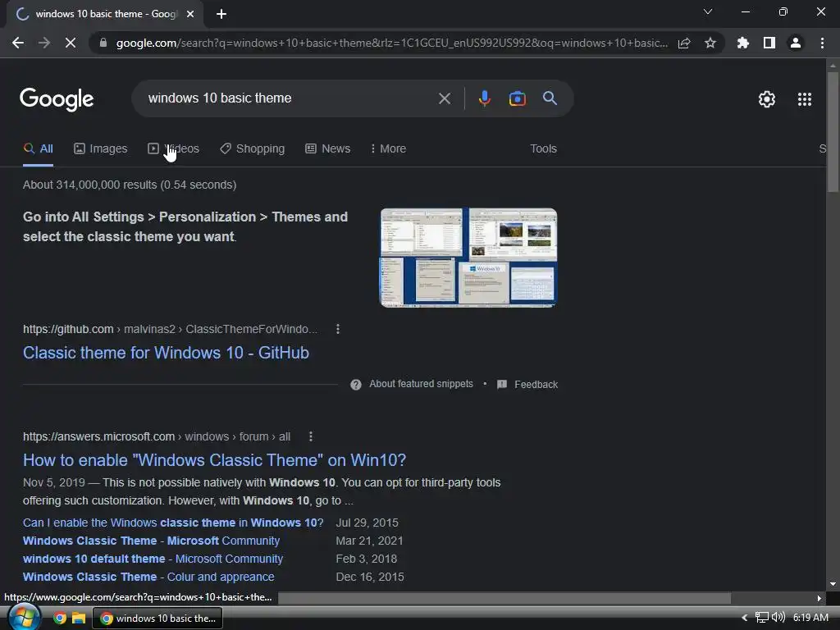The height and width of the screenshot is (630, 840).
Task: Open How to enable Windows Classic Theme link
Action: click(x=214, y=460)
